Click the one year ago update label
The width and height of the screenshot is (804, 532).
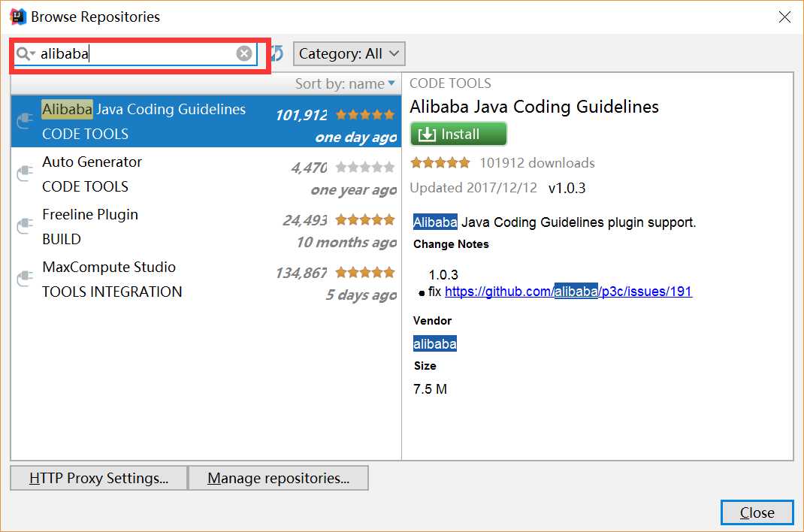click(x=354, y=189)
